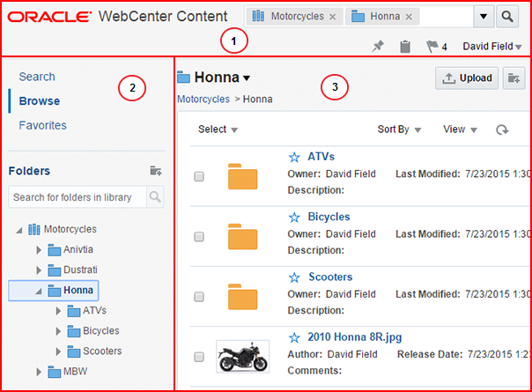
Task: Open the Favorites tab
Action: 42,125
